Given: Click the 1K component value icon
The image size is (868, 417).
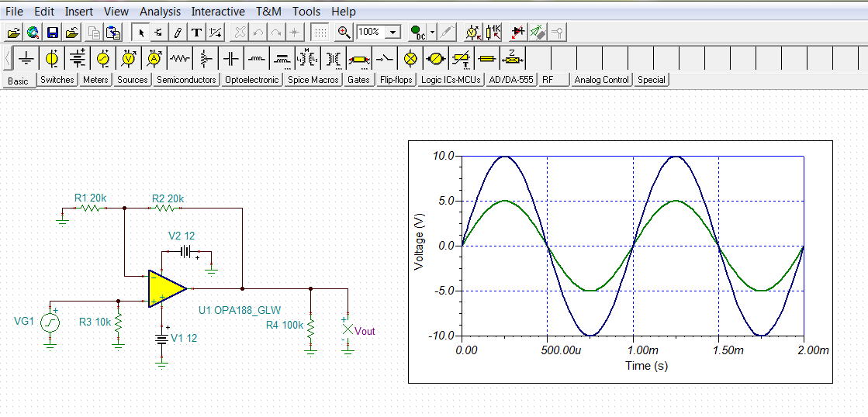Looking at the screenshot, I should tap(493, 33).
